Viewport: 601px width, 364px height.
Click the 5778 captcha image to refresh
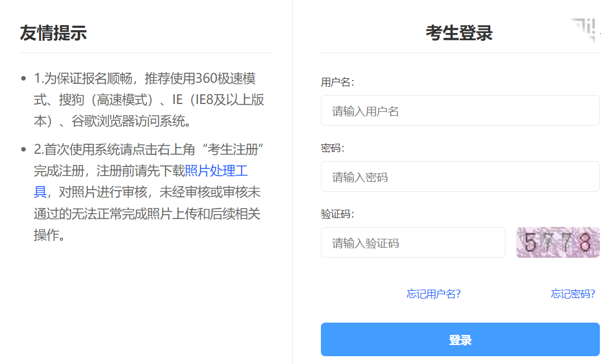tap(557, 242)
